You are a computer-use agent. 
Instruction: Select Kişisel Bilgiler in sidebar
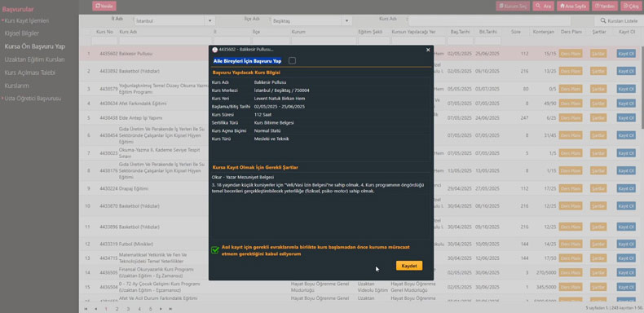(x=22, y=33)
